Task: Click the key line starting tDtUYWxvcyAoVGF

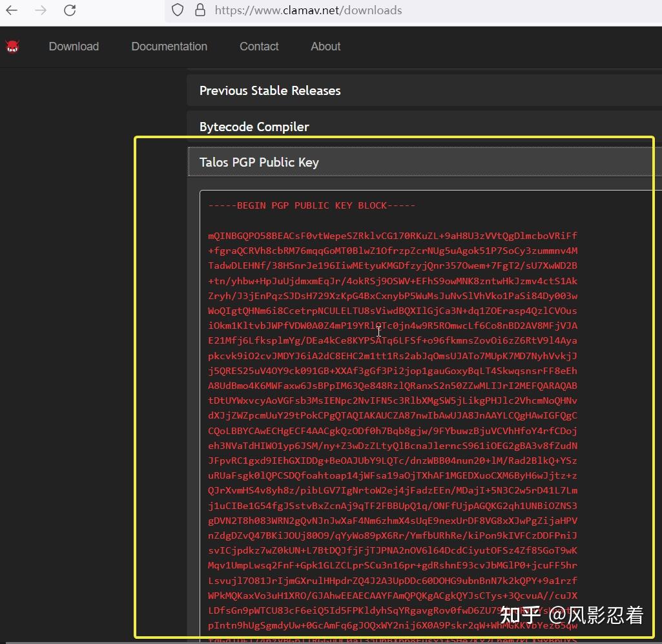Action: [393, 400]
